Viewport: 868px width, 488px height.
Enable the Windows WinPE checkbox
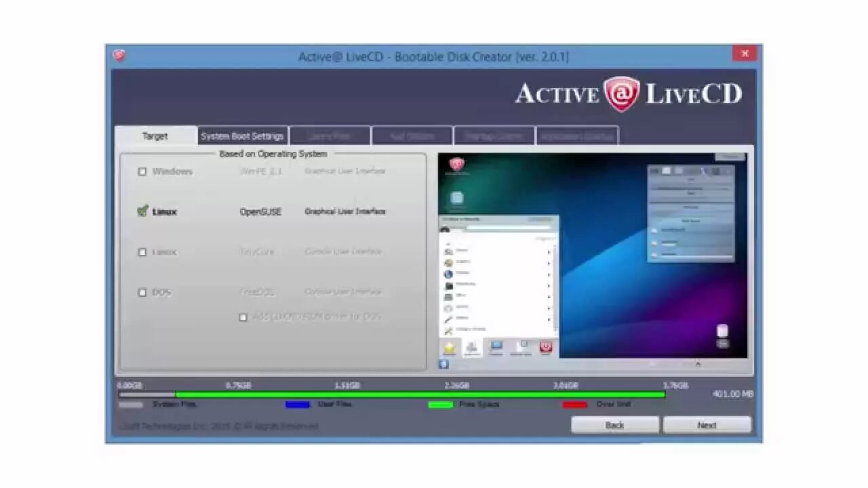click(x=142, y=171)
